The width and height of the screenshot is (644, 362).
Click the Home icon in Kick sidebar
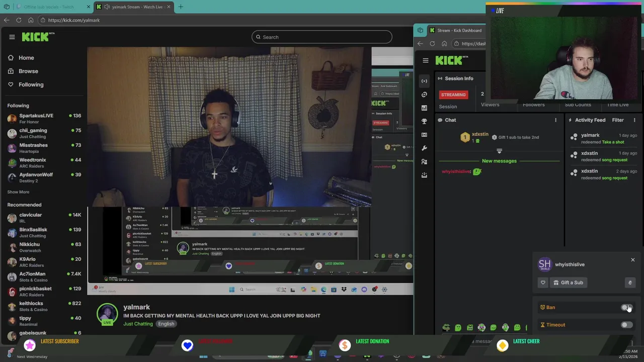(11, 58)
